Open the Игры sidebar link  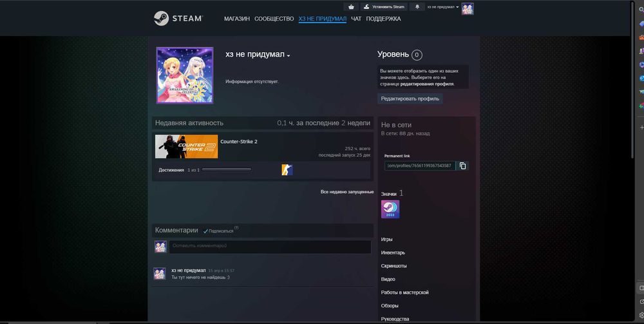[x=386, y=240]
